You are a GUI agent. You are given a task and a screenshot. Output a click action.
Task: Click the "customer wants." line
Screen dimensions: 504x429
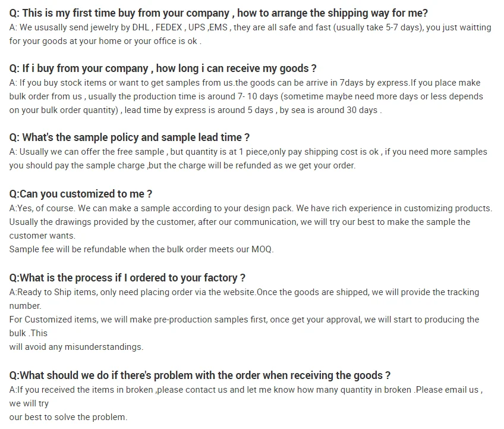(42, 236)
